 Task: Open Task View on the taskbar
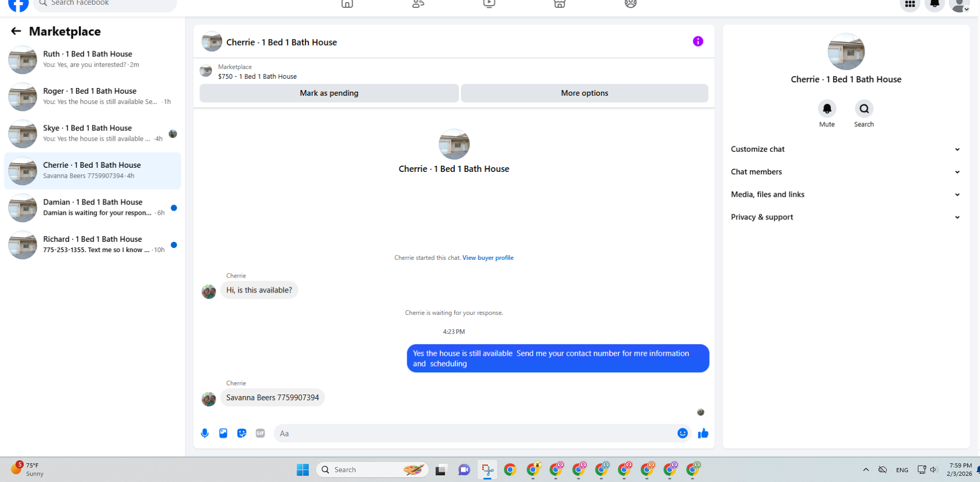click(x=441, y=470)
